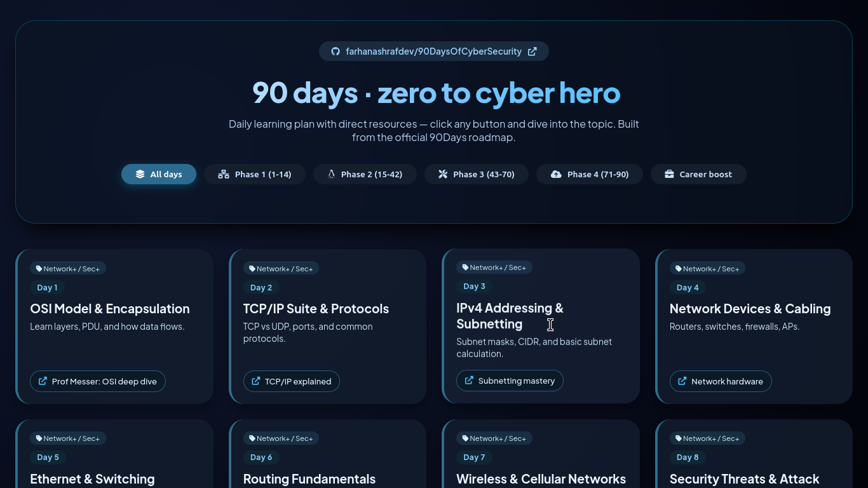This screenshot has width=868, height=488.
Task: Click the tag icon on the Day 2 card
Action: click(252, 269)
